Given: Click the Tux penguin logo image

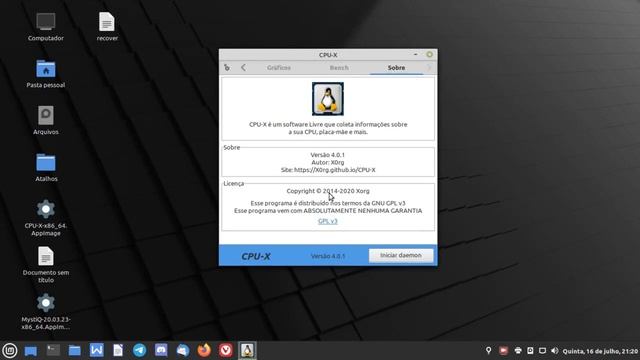Looking at the screenshot, I should click(x=328, y=99).
